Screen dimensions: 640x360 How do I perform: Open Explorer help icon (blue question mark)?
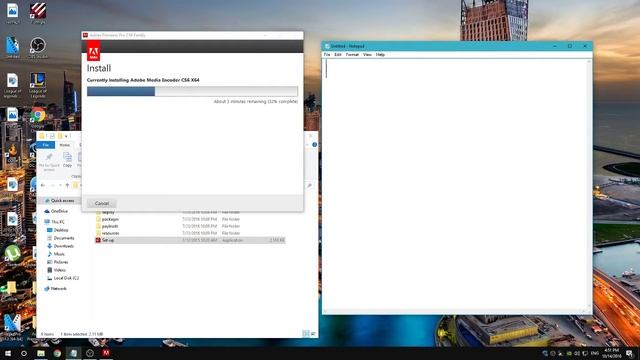coord(314,145)
